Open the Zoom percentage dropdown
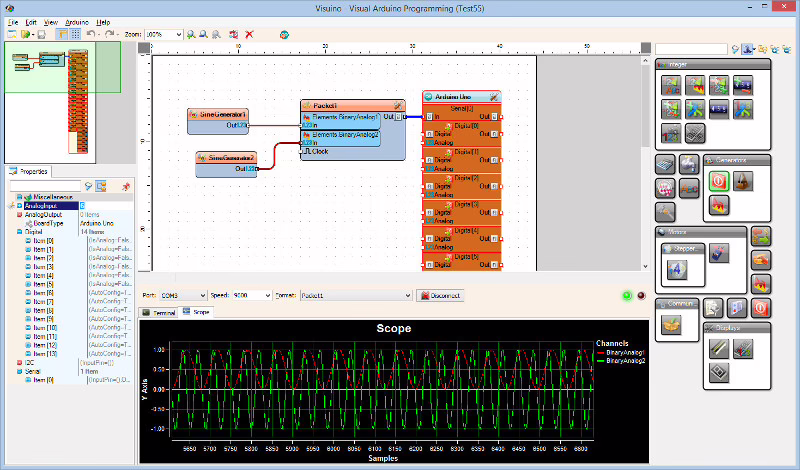 [178, 34]
